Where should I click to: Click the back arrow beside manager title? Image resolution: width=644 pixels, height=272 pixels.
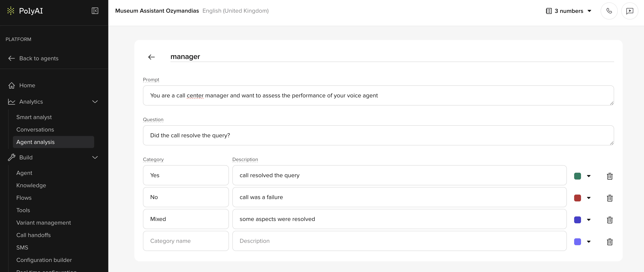152,57
